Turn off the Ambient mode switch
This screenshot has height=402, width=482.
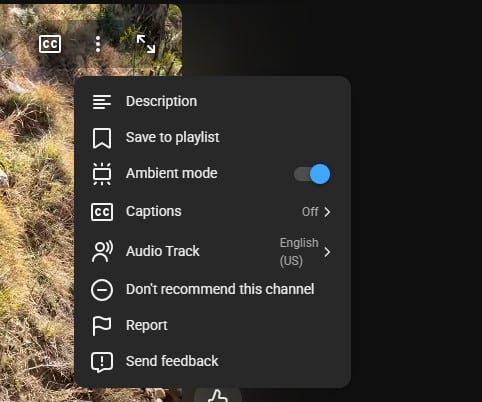[x=312, y=174]
